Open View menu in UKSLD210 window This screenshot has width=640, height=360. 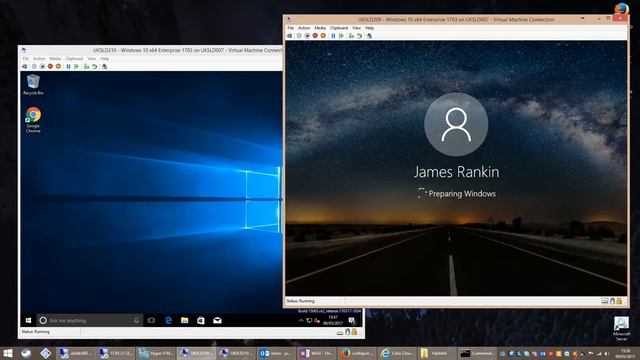click(x=91, y=59)
